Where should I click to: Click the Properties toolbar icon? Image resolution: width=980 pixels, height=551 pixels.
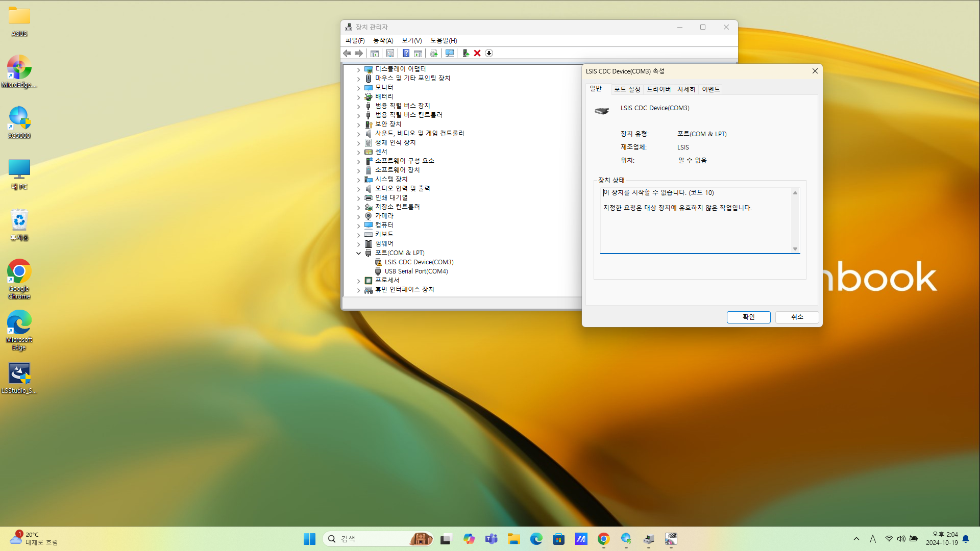click(389, 53)
